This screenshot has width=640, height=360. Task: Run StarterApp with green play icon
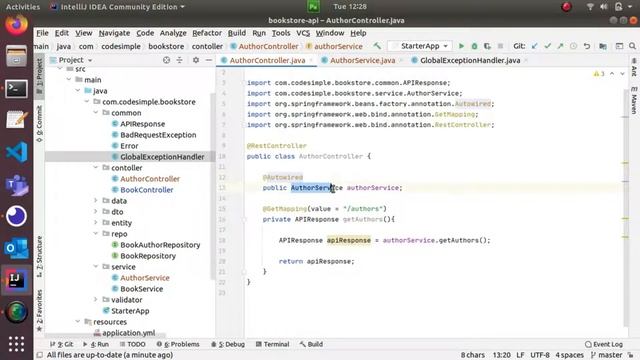[461, 46]
